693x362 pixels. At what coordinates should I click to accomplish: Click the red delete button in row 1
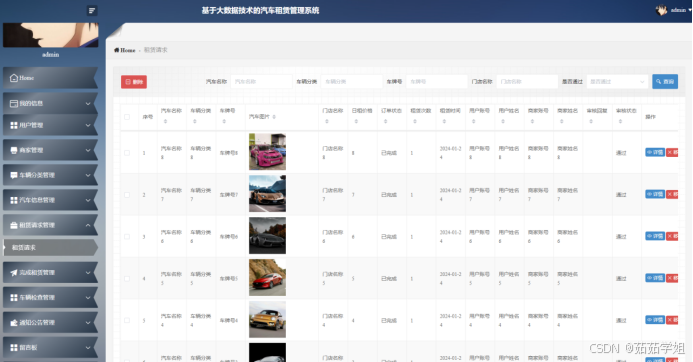(672, 152)
